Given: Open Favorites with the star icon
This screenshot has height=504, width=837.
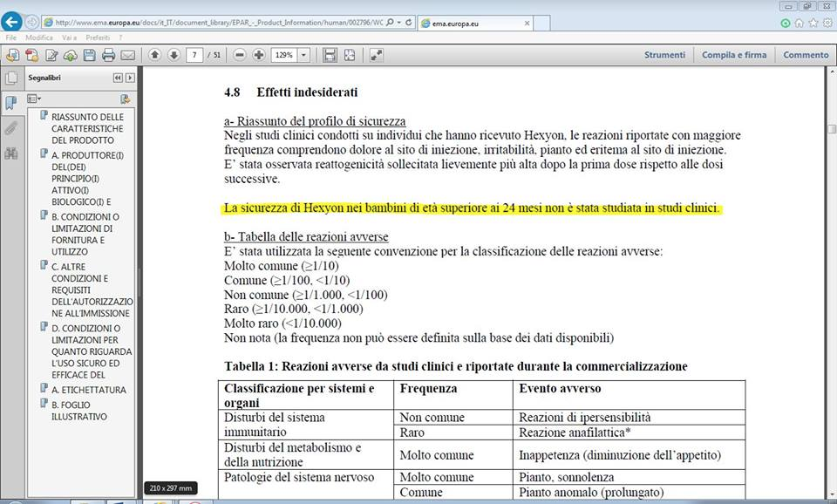Looking at the screenshot, I should (813, 23).
